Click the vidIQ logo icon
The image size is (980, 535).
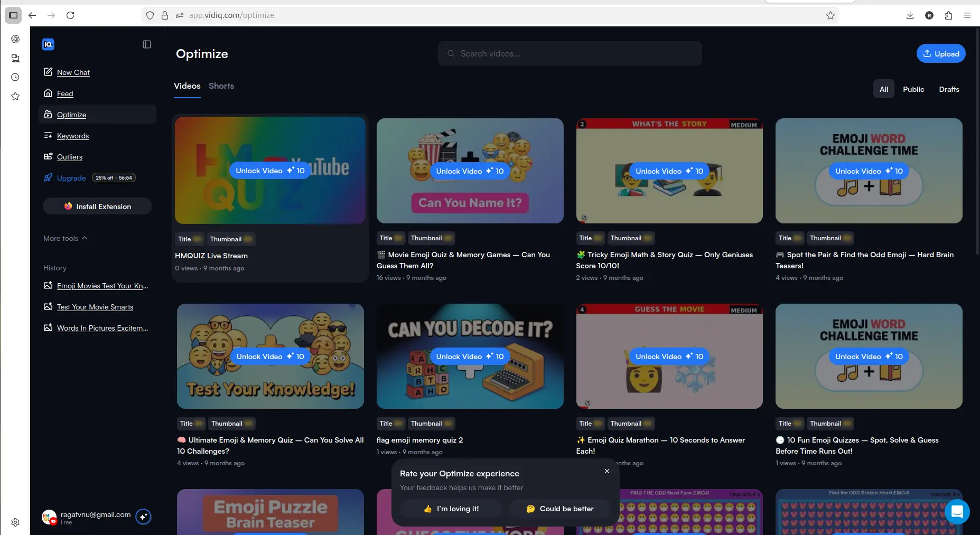48,44
